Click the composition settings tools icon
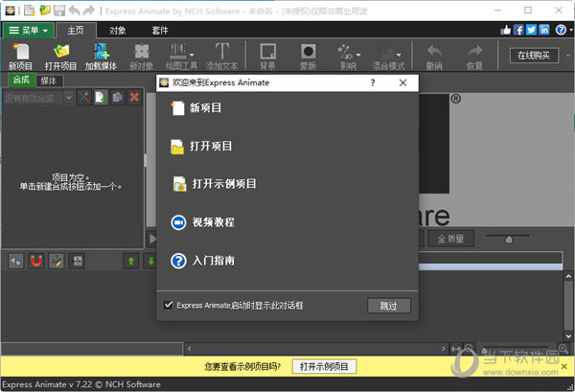 84,98
